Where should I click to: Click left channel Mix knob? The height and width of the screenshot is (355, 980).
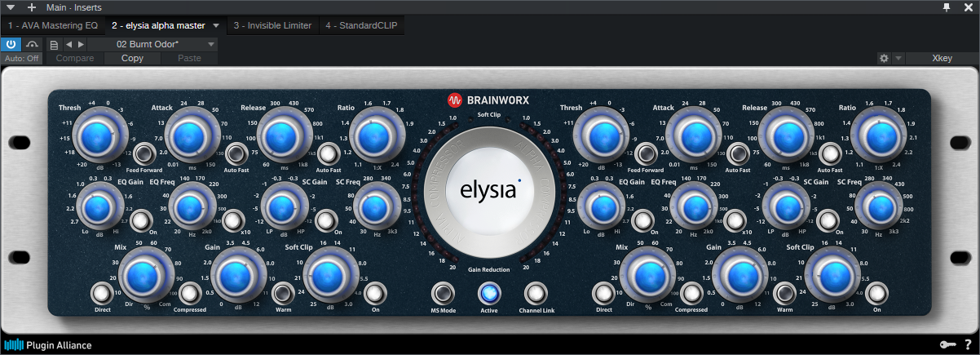pos(145,276)
